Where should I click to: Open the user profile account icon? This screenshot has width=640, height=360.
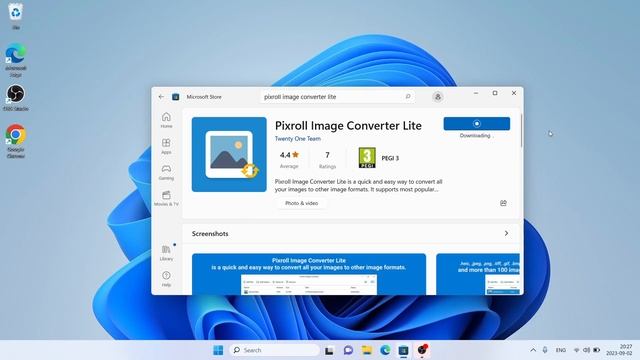[x=438, y=97]
